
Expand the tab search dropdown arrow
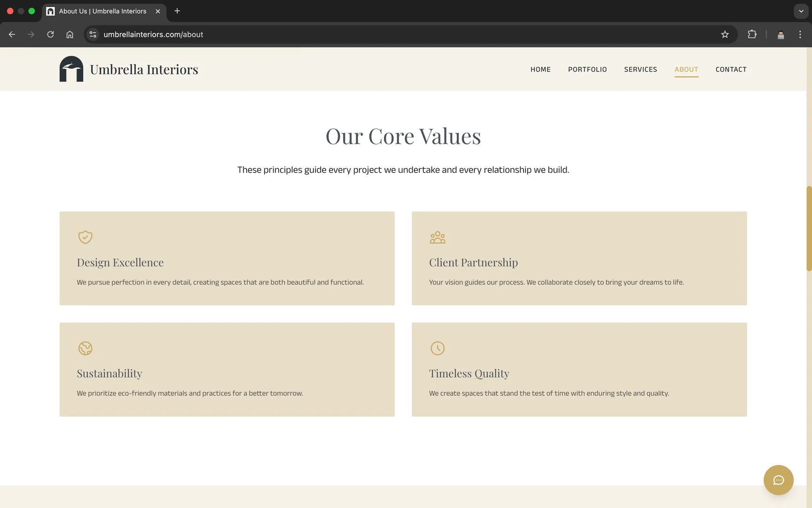click(x=801, y=11)
